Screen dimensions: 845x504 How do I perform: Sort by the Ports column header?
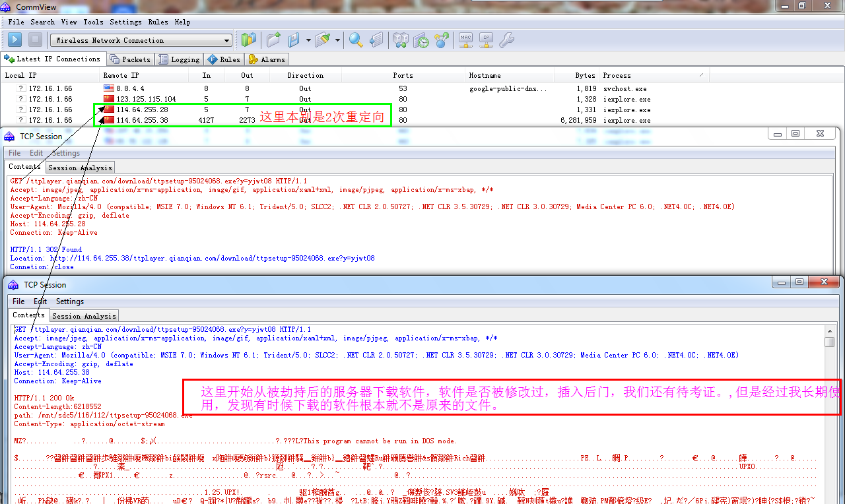(x=403, y=75)
